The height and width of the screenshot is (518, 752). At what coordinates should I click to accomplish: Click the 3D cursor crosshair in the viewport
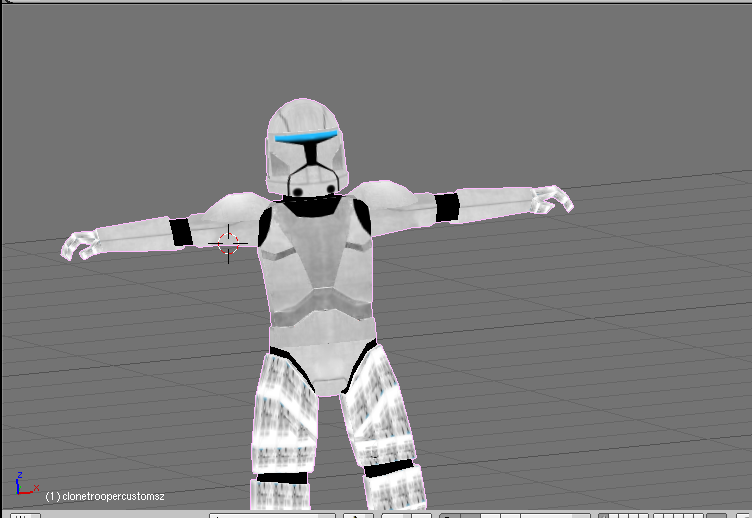click(x=228, y=244)
